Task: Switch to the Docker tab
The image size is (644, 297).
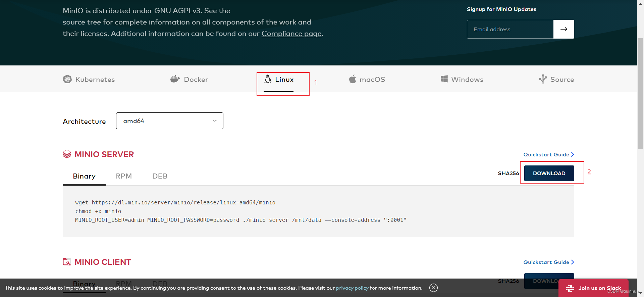Action: [x=189, y=80]
